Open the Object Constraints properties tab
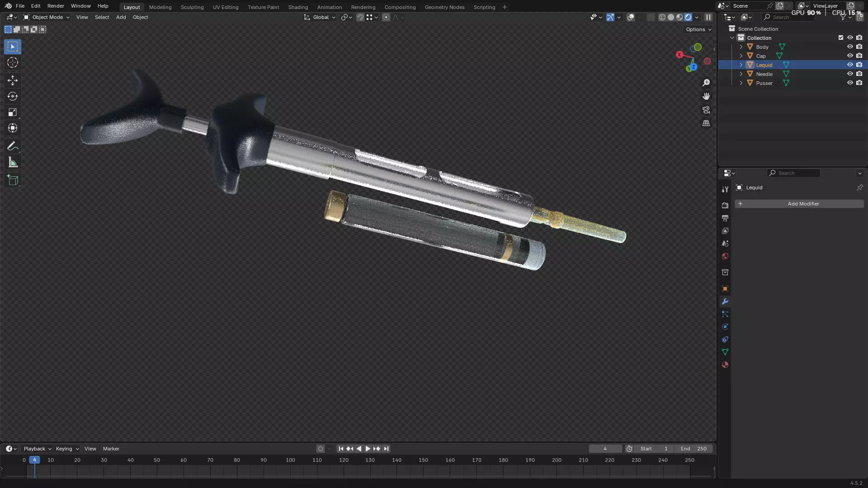This screenshot has height=488, width=868. [725, 339]
